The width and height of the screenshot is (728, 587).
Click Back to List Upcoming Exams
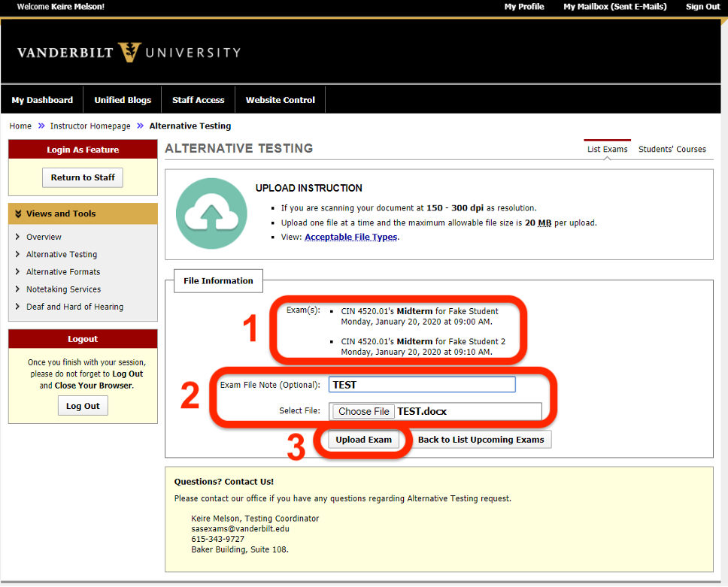pyautogui.click(x=482, y=439)
